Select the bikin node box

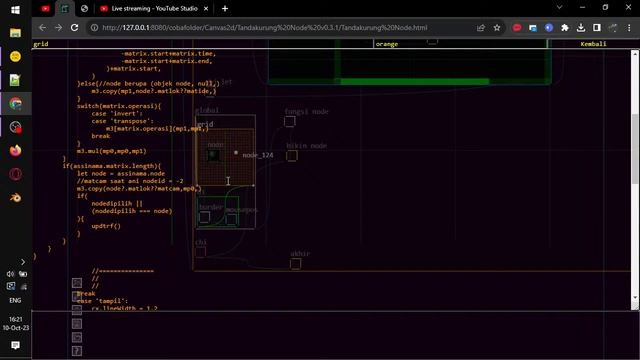point(292,156)
